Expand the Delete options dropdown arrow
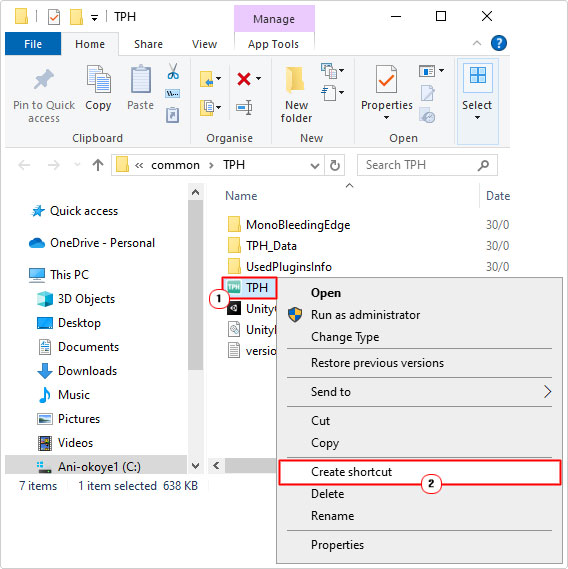Viewport: 568px width, 569px height. pyautogui.click(x=258, y=78)
